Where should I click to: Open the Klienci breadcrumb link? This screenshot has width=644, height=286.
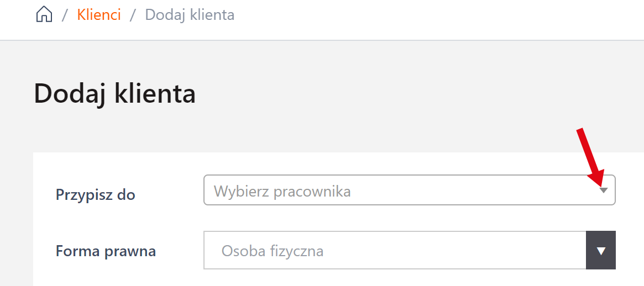pyautogui.click(x=99, y=15)
